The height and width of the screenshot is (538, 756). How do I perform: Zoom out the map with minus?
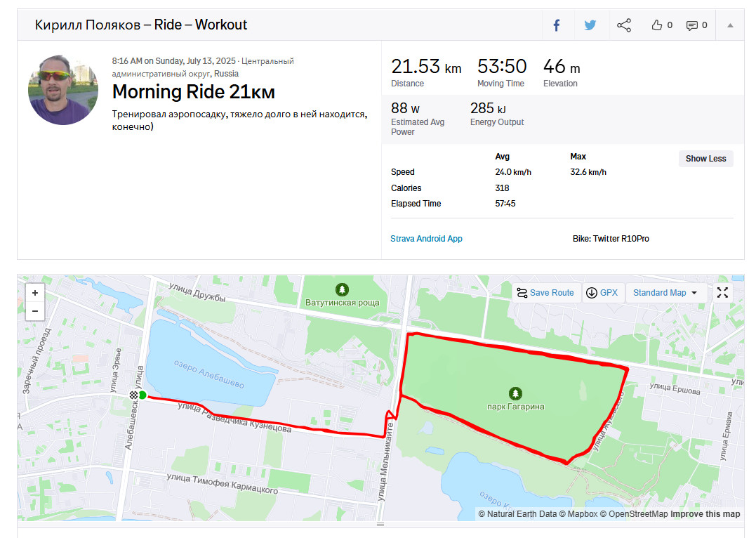[x=35, y=311]
